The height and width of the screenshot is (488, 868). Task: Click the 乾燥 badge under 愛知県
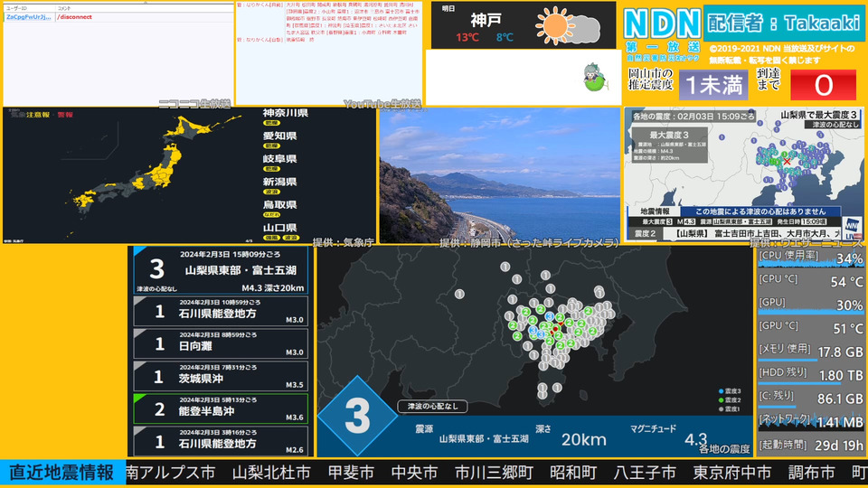(270, 145)
